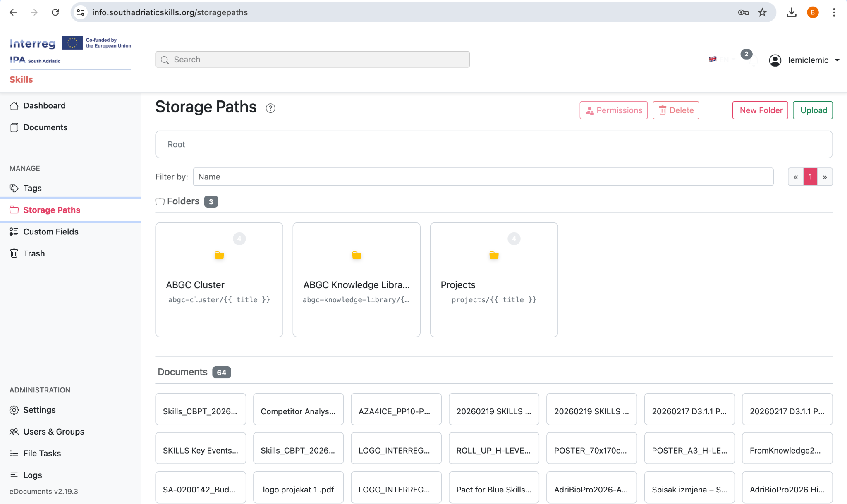Click the Storage Paths help icon
The height and width of the screenshot is (504, 847).
point(270,108)
